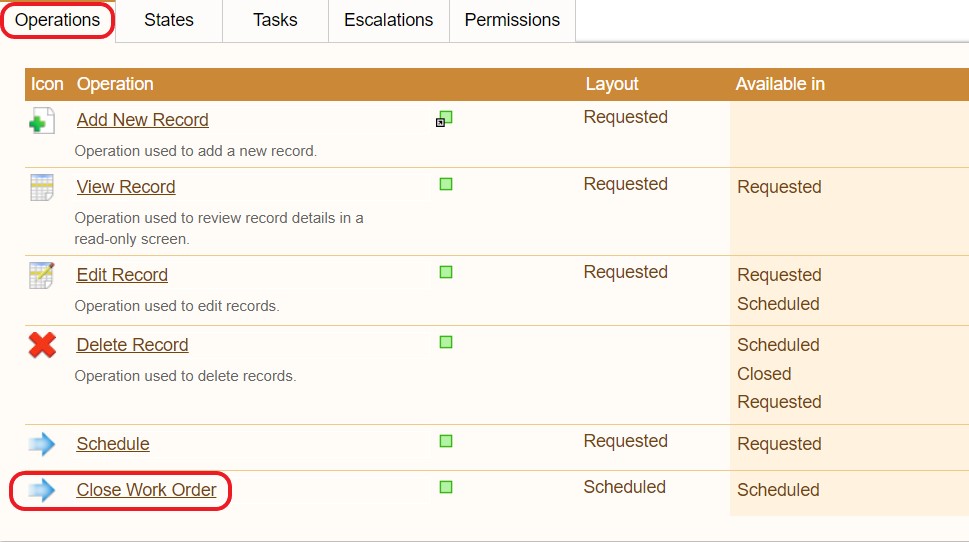Screen dimensions: 969x542
Task: Open the Tasks tab
Action: [275, 20]
